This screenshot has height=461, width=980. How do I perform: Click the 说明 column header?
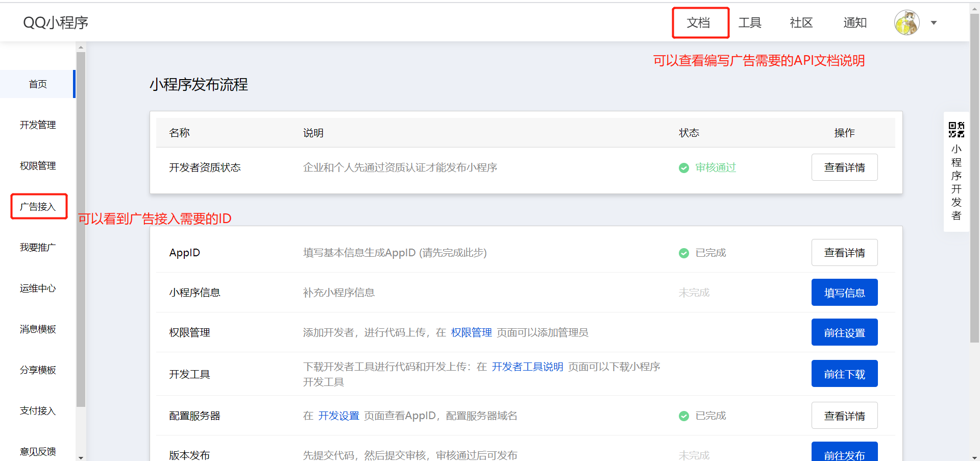tap(313, 133)
